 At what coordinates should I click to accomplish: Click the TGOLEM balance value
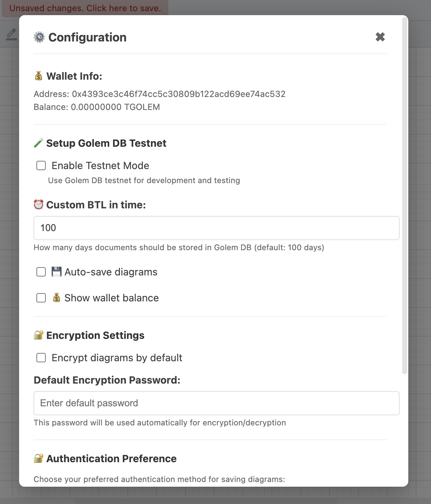[116, 107]
